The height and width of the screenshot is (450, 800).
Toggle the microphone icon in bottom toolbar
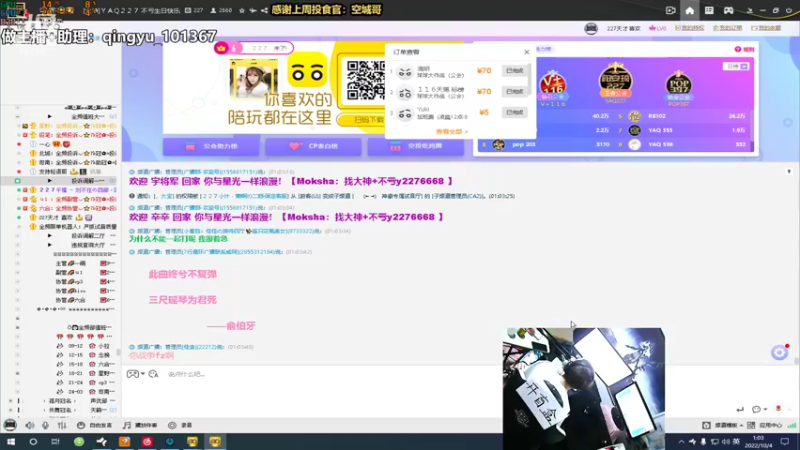coord(45,425)
